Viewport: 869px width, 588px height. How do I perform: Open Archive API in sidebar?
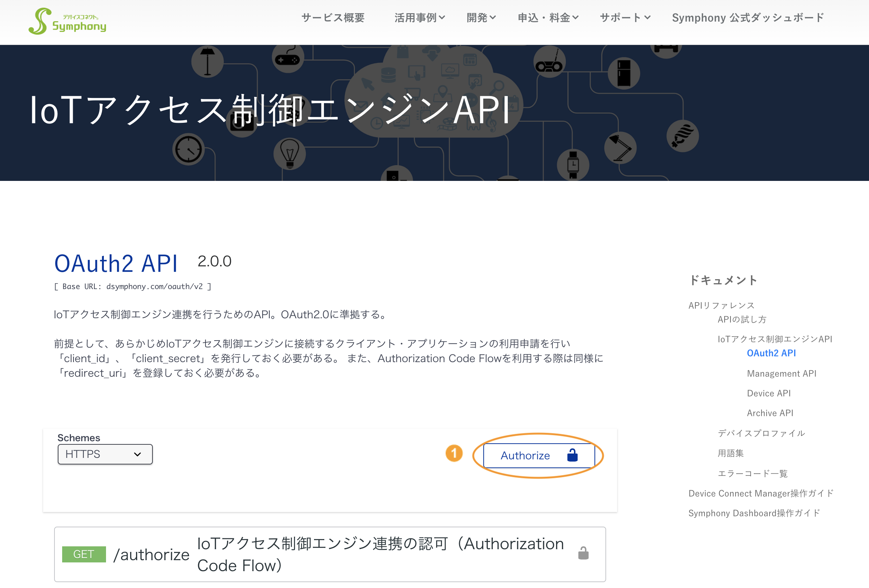[x=770, y=413]
